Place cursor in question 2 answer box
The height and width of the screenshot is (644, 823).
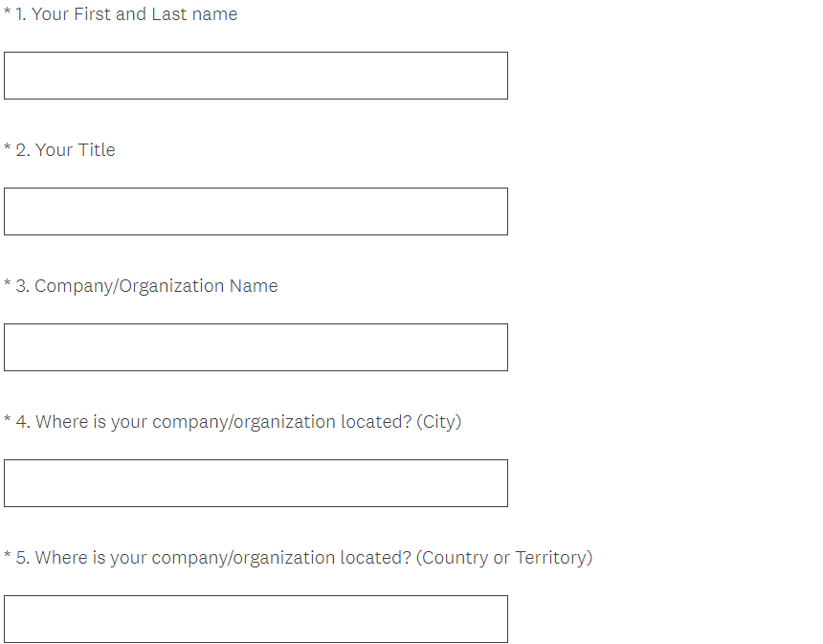tap(256, 211)
